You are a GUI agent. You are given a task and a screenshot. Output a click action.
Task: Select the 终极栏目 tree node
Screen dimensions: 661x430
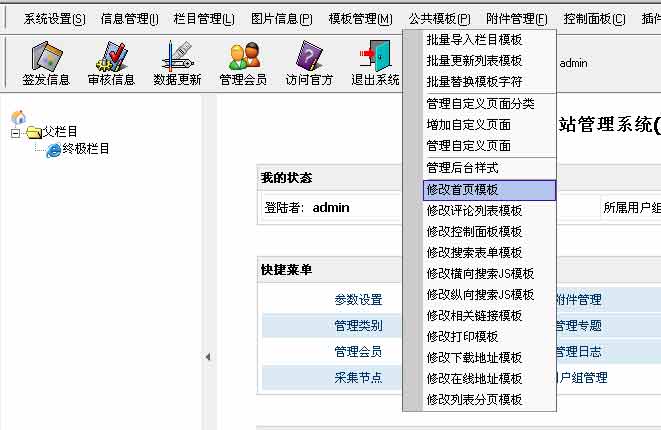click(85, 149)
